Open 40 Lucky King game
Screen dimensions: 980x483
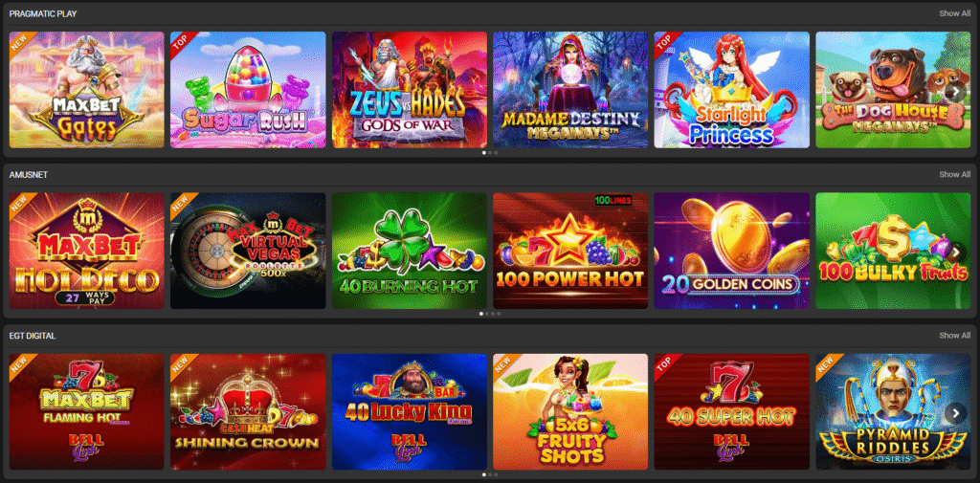coord(410,412)
